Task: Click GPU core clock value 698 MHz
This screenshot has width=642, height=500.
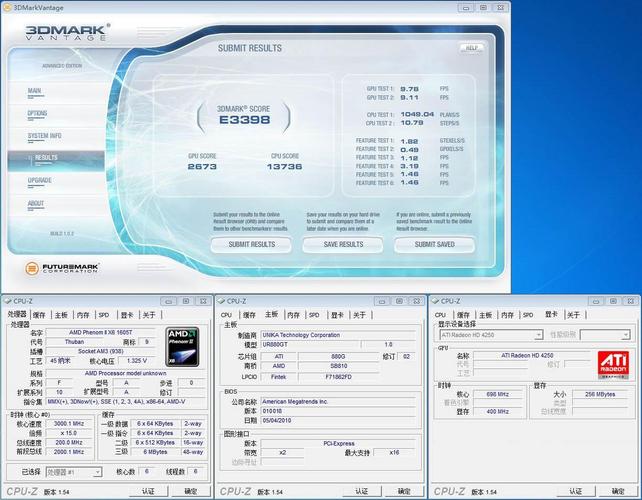Action: [x=497, y=394]
